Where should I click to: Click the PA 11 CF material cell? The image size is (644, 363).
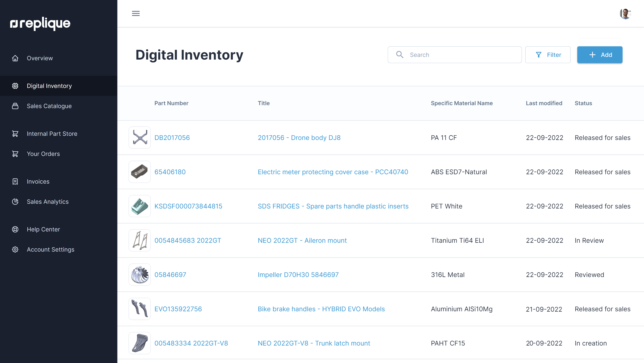[x=444, y=138]
